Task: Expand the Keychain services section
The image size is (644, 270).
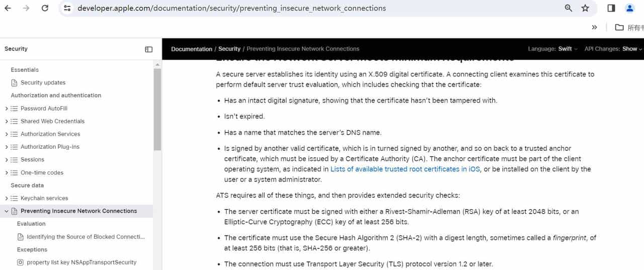Action: click(7, 199)
